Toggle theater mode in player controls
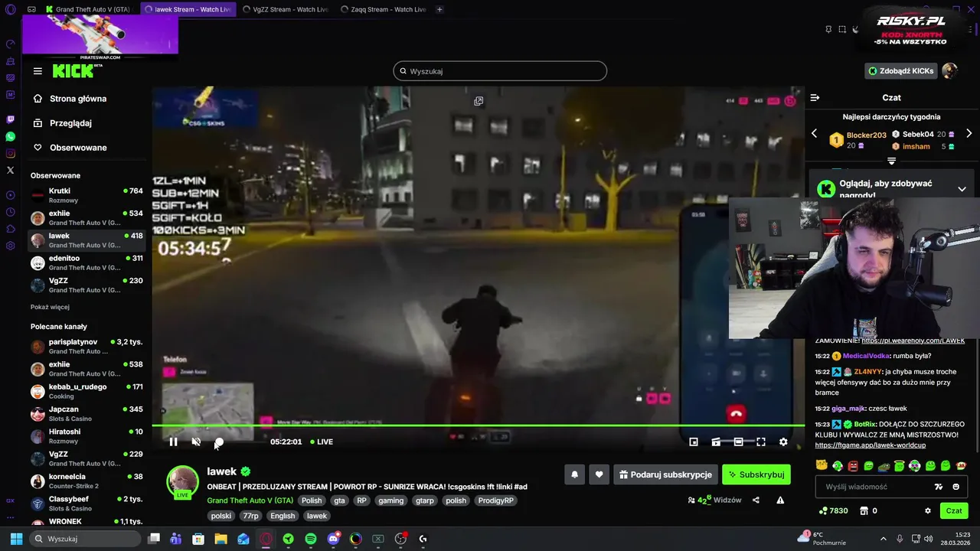Viewport: 980px width, 551px height. [x=738, y=442]
